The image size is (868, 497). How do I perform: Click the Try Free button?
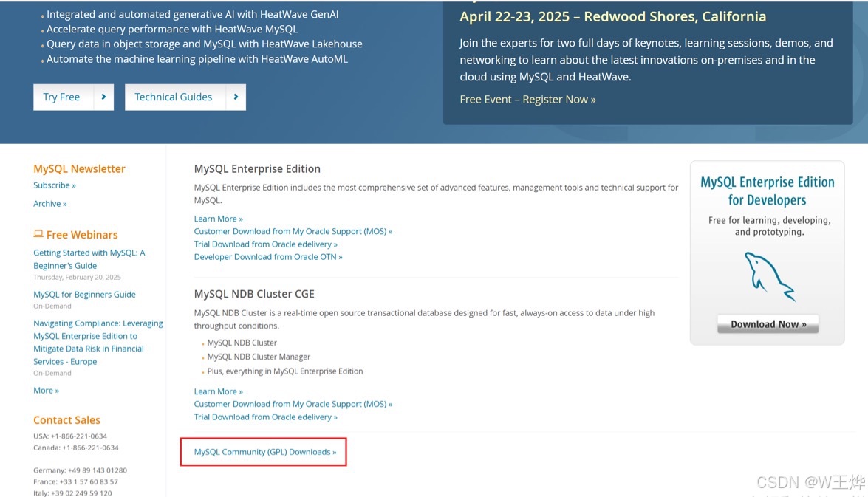(x=63, y=97)
